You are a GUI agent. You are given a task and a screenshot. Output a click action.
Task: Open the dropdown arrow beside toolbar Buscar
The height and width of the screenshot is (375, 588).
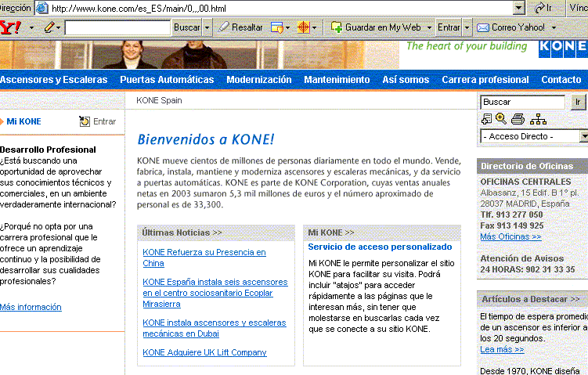click(x=207, y=27)
